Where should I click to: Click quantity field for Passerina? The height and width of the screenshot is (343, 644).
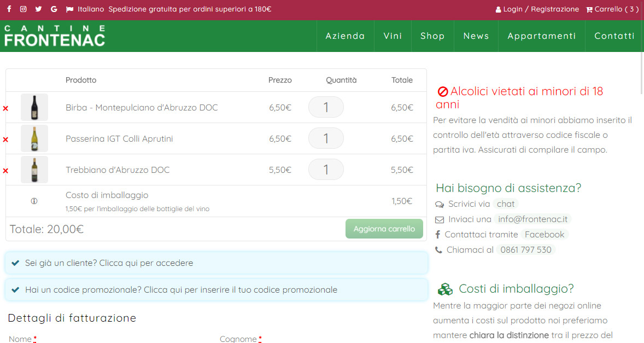(x=326, y=138)
